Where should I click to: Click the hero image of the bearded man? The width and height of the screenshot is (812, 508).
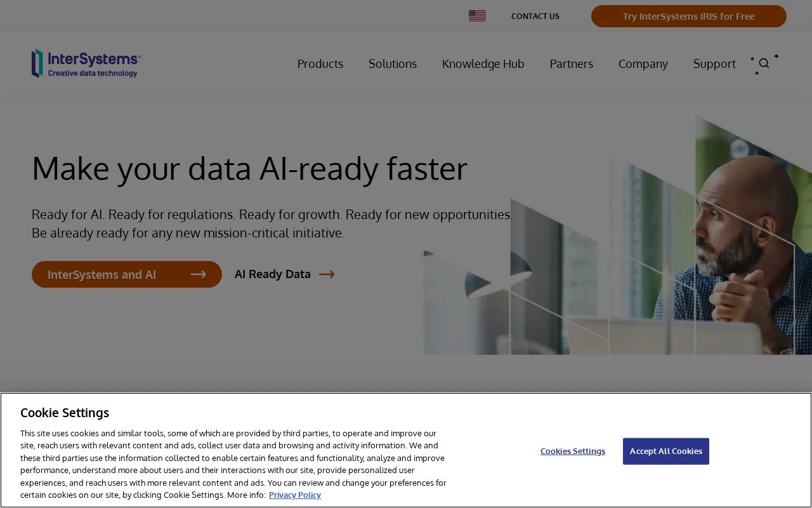tap(618, 235)
